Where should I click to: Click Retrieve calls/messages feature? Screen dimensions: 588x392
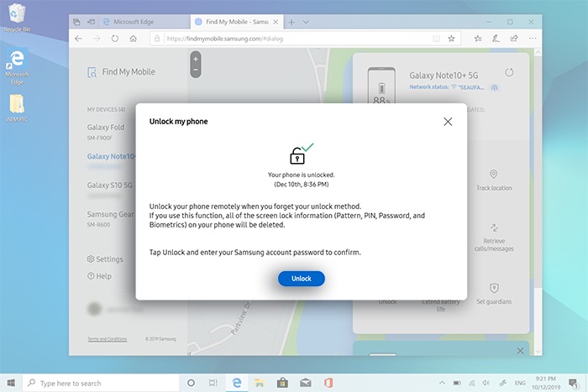[x=494, y=238]
